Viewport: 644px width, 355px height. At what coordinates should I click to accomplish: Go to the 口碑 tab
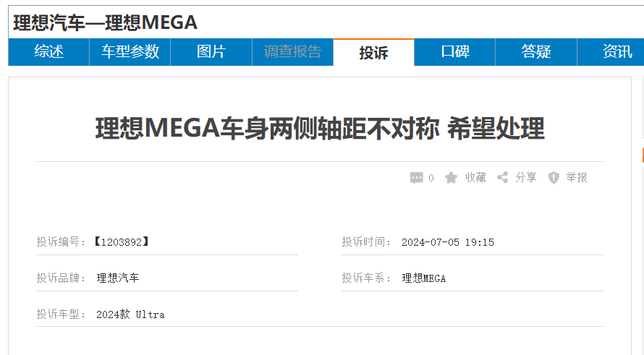point(454,52)
